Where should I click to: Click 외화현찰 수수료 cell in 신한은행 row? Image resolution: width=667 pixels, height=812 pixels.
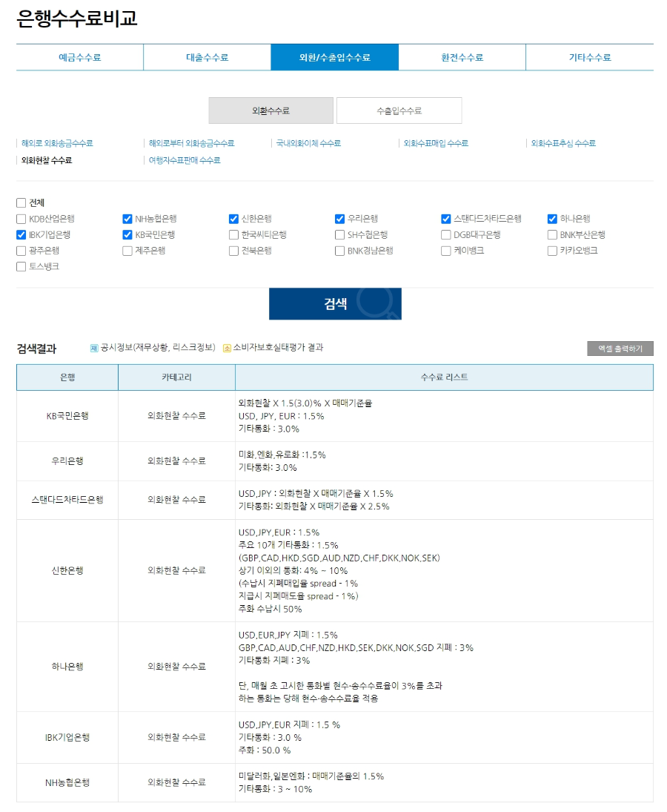click(x=176, y=571)
